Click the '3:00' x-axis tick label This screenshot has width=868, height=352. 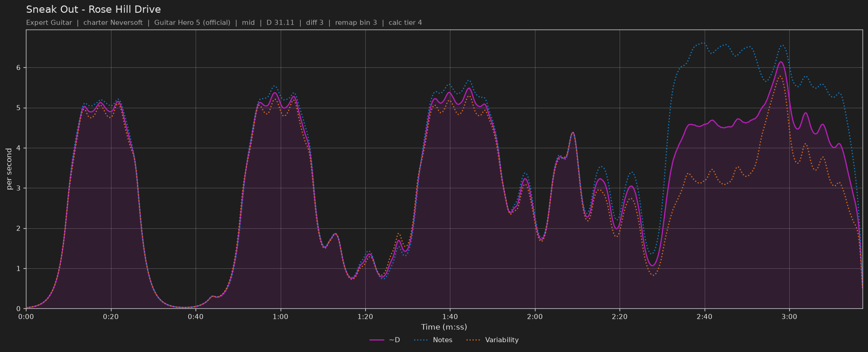pyautogui.click(x=789, y=317)
